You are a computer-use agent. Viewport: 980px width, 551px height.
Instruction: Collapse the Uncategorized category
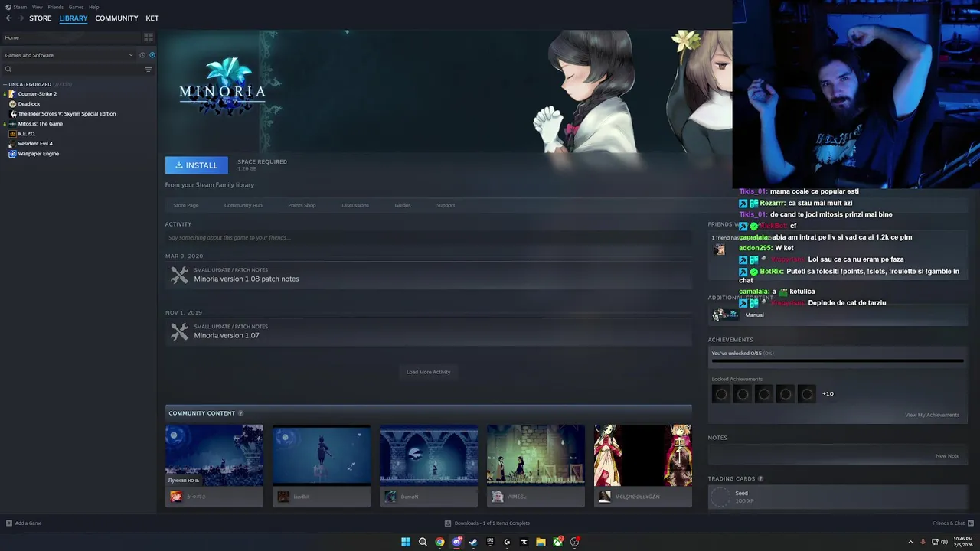click(5, 84)
